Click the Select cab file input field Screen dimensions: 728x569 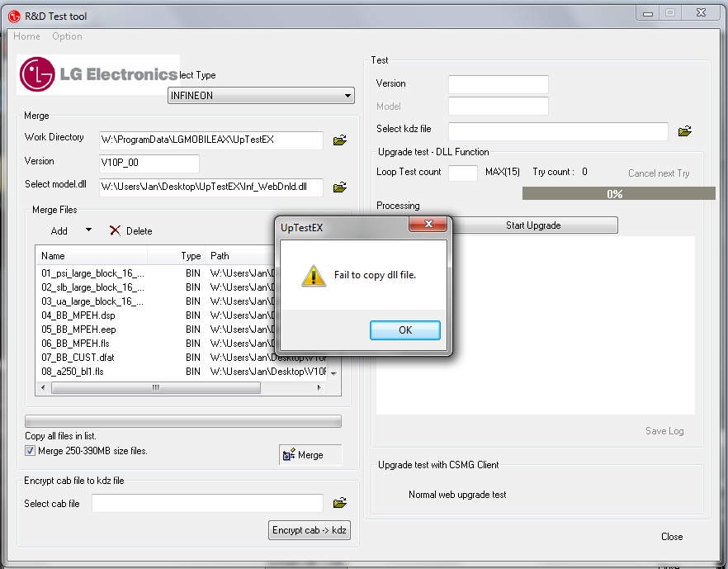point(207,504)
